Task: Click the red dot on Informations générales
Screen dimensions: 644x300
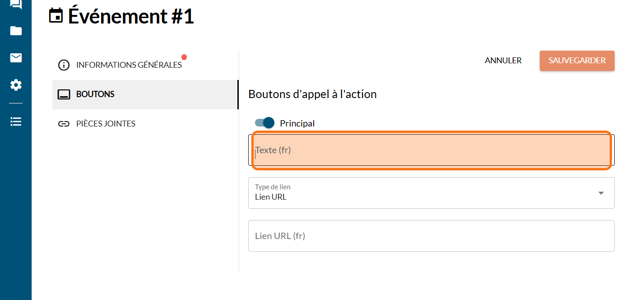Action: 184,57
